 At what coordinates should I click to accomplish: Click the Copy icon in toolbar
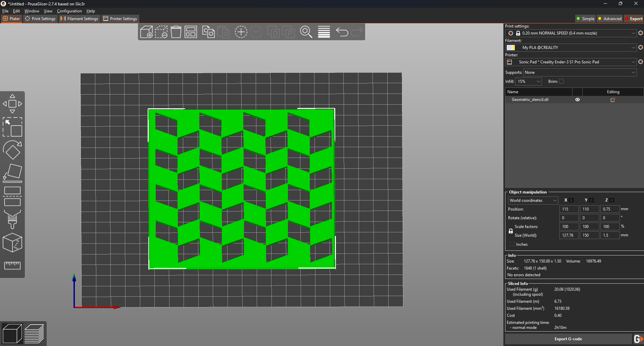tap(208, 32)
